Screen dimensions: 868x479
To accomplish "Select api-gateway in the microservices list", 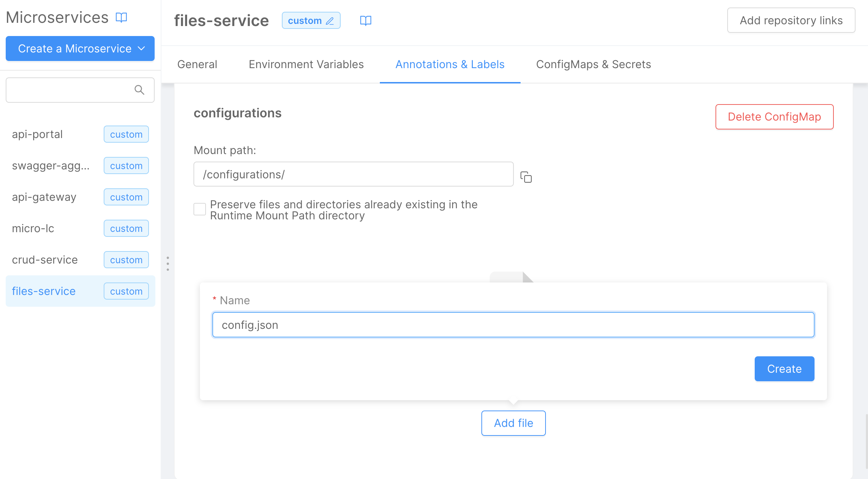I will tap(44, 197).
